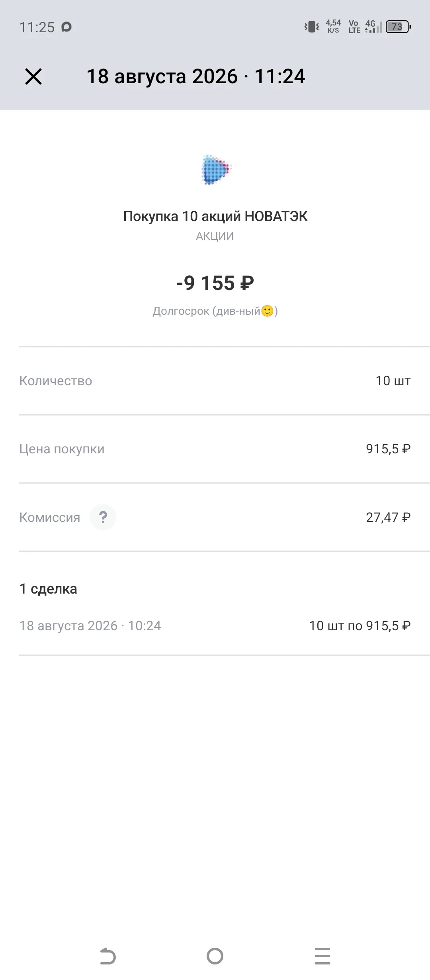
Task: Close the transaction details with X icon
Action: click(x=33, y=76)
